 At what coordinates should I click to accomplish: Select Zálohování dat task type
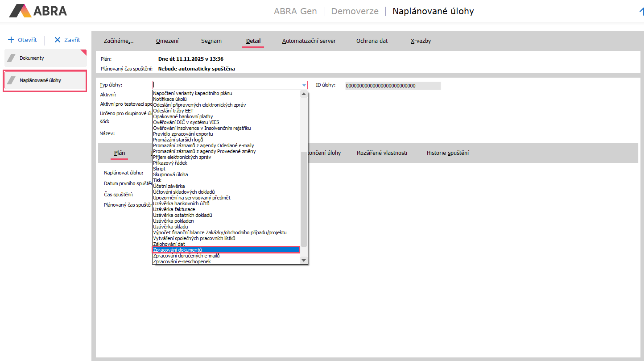169,244
